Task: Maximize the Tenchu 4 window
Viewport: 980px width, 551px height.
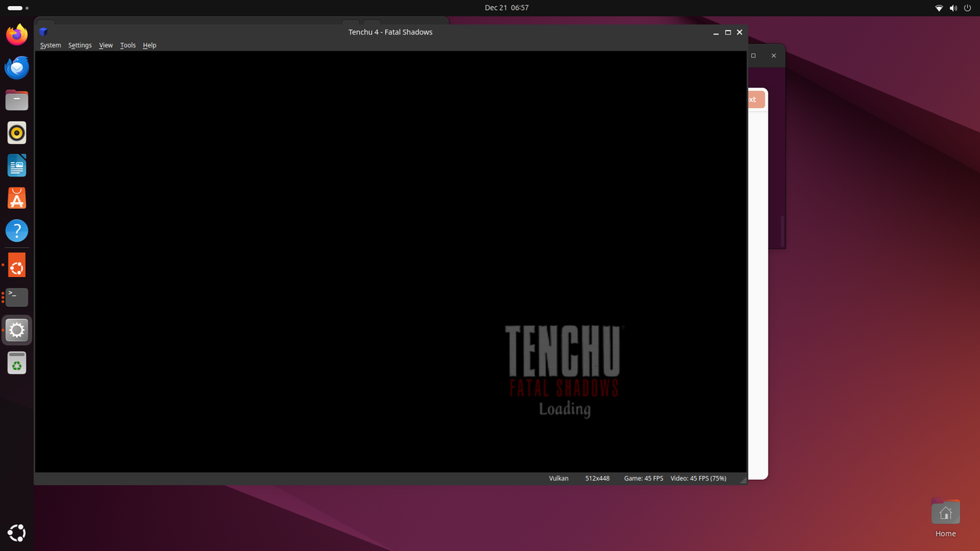Action: 728,33
